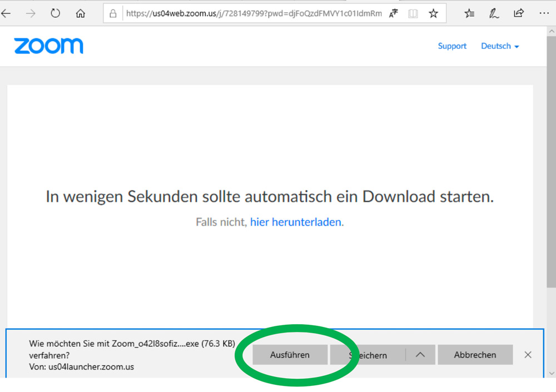Click Abbrechen to cancel the download
The width and height of the screenshot is (556, 392).
pos(475,355)
